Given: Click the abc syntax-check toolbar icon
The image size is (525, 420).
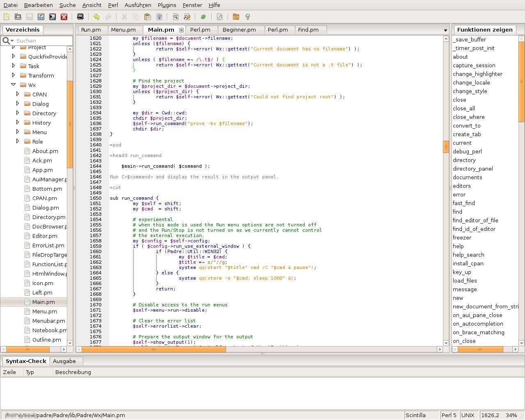Looking at the screenshot, I should (80, 17).
